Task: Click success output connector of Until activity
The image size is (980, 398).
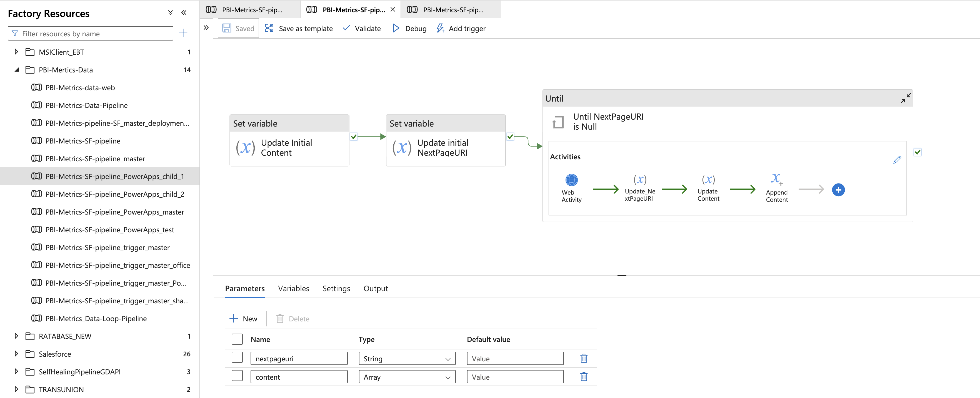Action: 917,152
